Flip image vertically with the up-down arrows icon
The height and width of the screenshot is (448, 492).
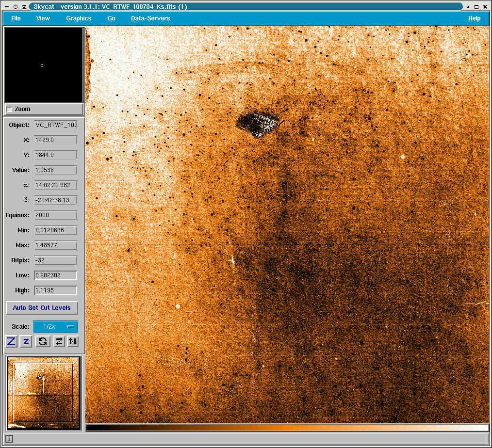point(73,341)
